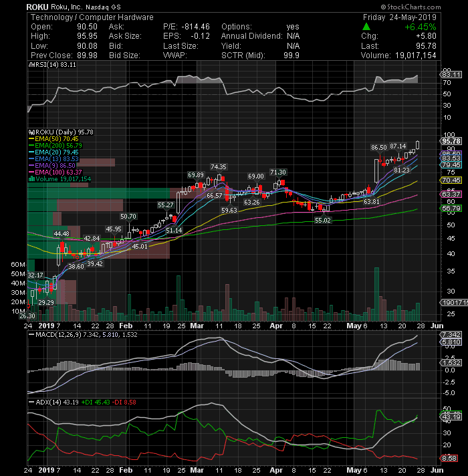
Task: Click the 42.84 price annotation
Action: tap(92, 239)
